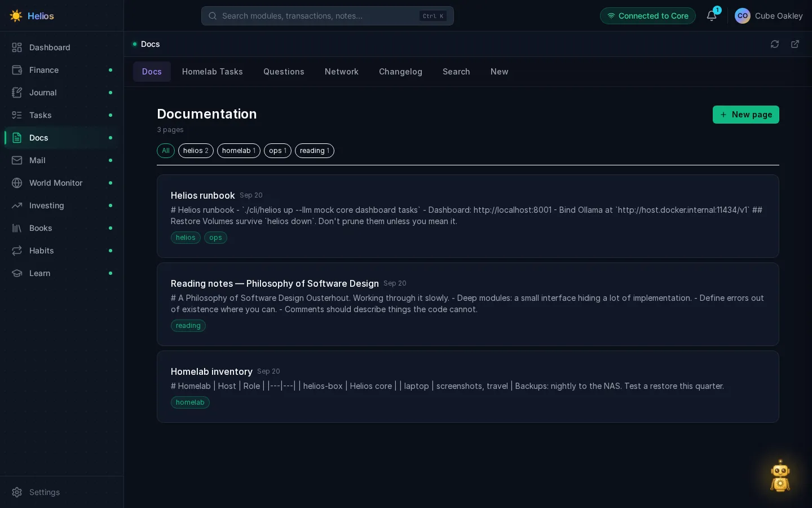Open the New tab

pyautogui.click(x=500, y=72)
